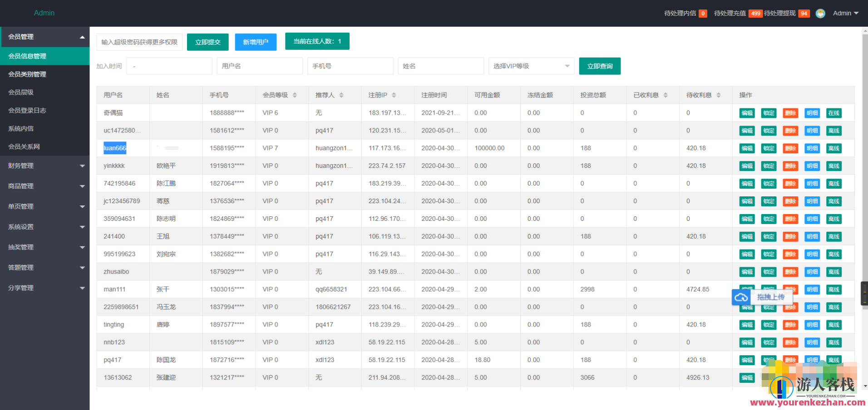Go to 会员类别管理 sidebar item
Viewport: 868px width, 410px height.
tap(27, 74)
